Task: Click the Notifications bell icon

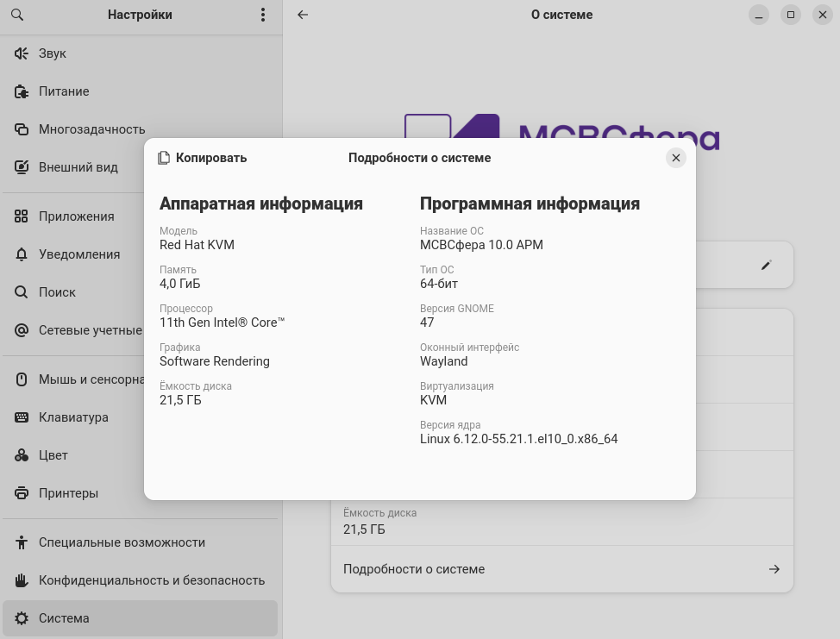Action: [x=22, y=254]
